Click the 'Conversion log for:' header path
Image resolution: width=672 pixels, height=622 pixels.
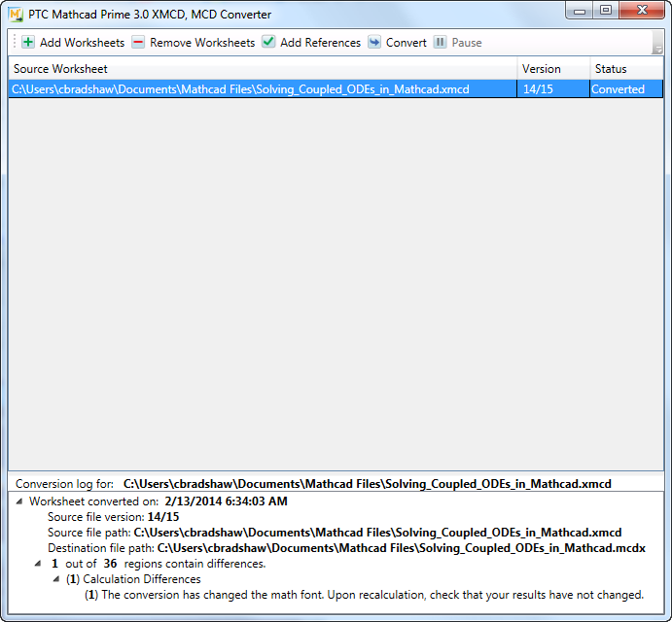[x=368, y=484]
